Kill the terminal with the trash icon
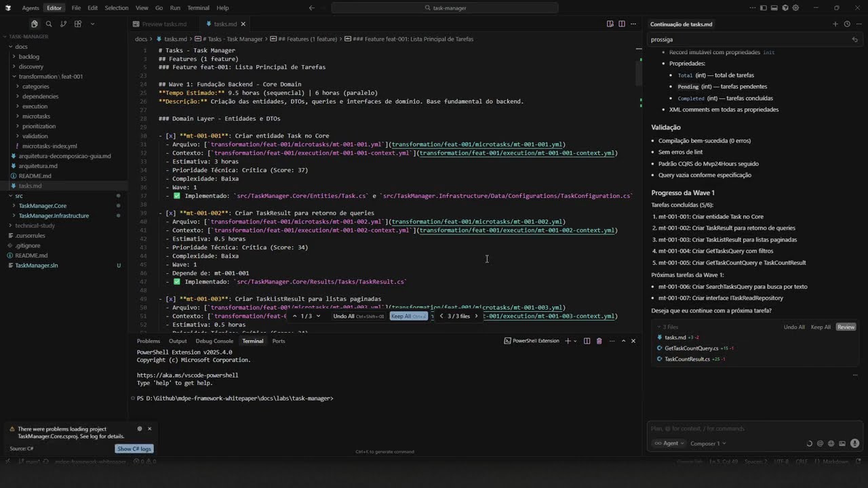The width and height of the screenshot is (868, 488). click(x=599, y=341)
